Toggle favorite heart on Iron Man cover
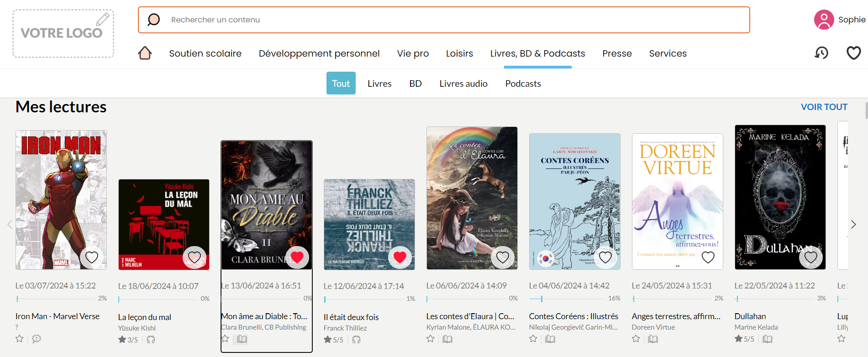The image size is (868, 357). tap(92, 257)
